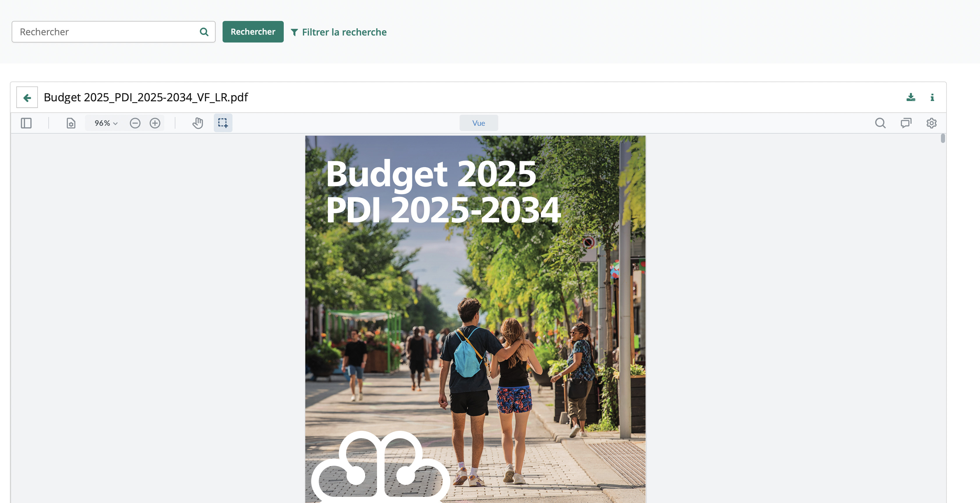Click the green Rechercher button
This screenshot has width=980, height=503.
pyautogui.click(x=253, y=32)
